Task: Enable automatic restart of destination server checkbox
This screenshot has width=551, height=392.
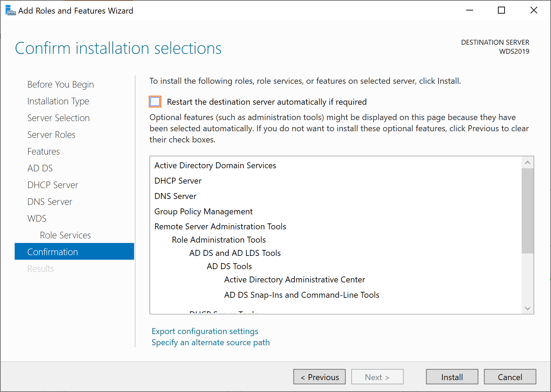Action: click(155, 102)
